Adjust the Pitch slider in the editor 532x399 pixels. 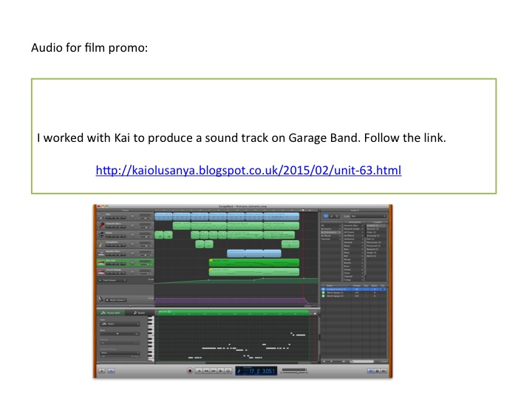[x=120, y=334]
